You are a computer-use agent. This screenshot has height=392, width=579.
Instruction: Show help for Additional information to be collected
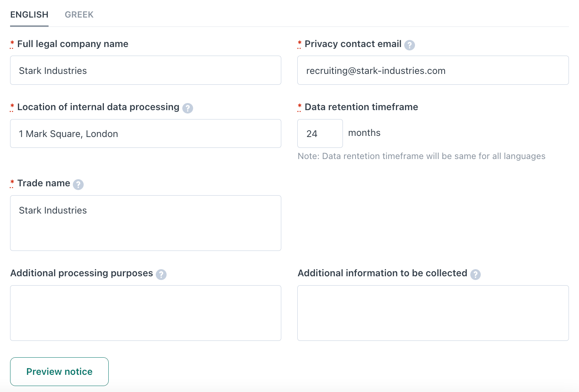tap(475, 274)
